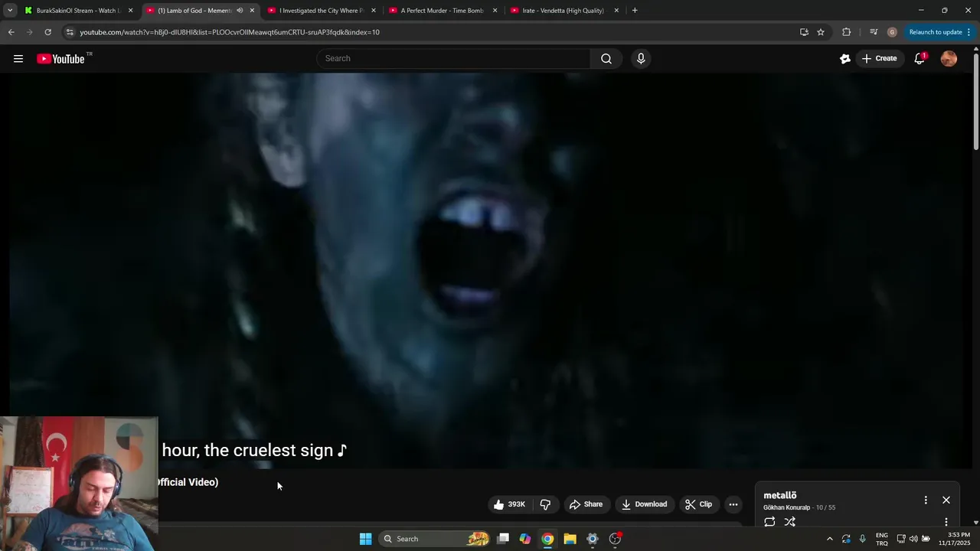Close the metallö playlist panel
Image resolution: width=980 pixels, height=551 pixels.
click(946, 500)
